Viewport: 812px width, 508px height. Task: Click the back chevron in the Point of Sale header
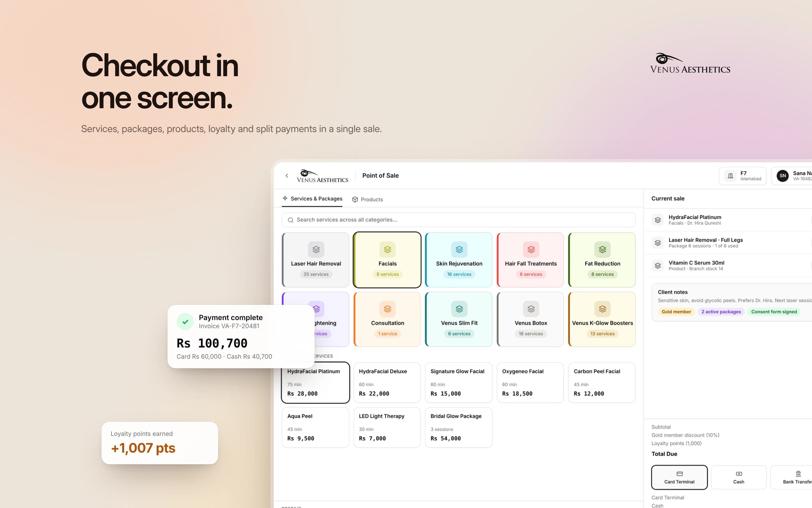coord(286,176)
